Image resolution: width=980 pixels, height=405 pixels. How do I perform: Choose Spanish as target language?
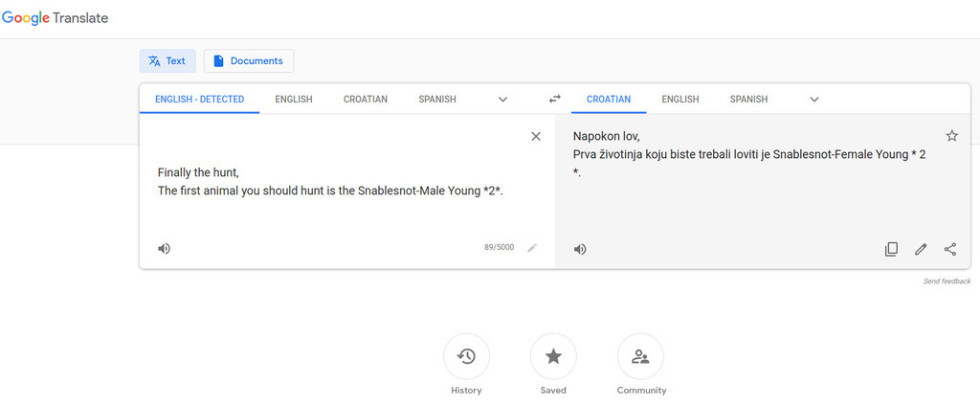coord(748,100)
